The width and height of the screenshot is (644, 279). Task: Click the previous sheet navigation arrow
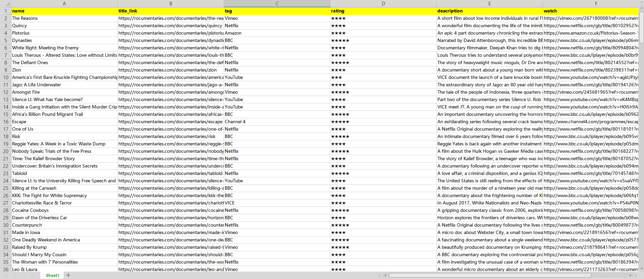[15, 275]
